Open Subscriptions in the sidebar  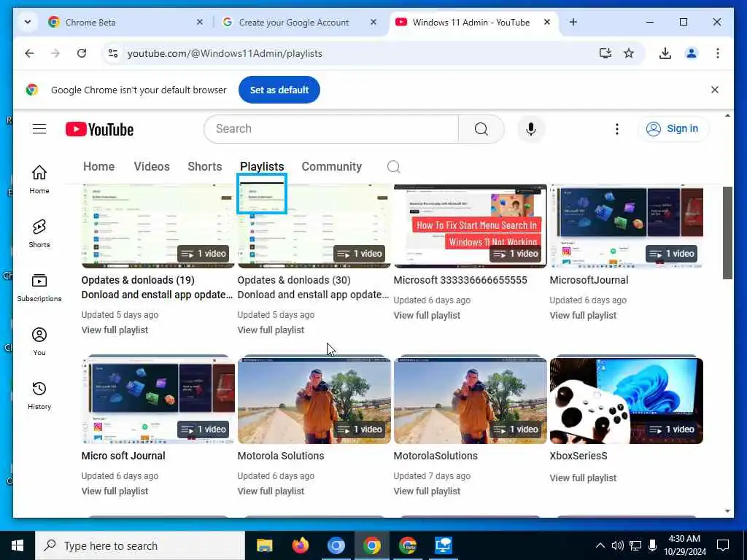(x=39, y=287)
